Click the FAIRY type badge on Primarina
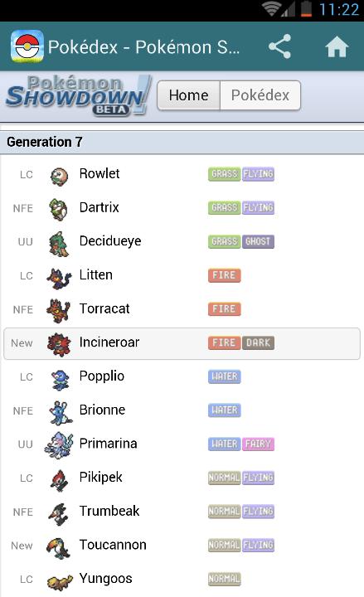 tap(258, 444)
